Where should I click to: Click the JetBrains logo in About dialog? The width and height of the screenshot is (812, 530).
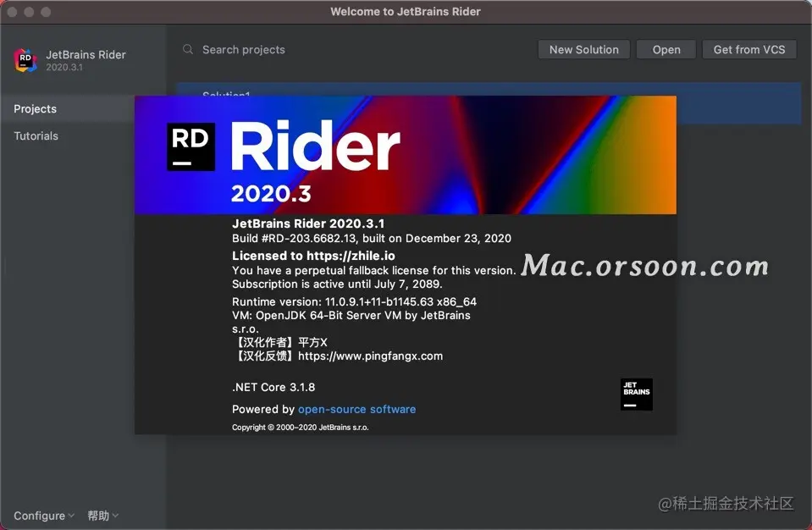(x=637, y=395)
